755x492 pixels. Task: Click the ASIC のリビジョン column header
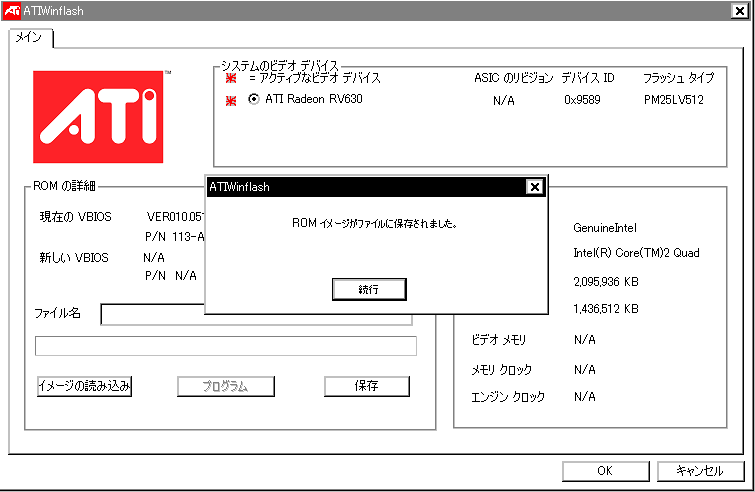tap(513, 78)
